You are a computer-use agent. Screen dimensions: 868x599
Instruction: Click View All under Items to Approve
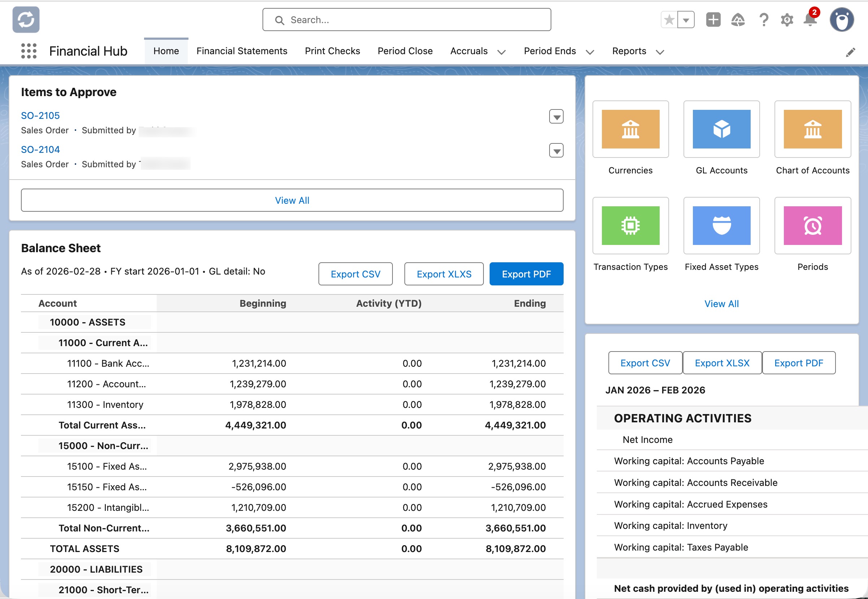tap(292, 200)
